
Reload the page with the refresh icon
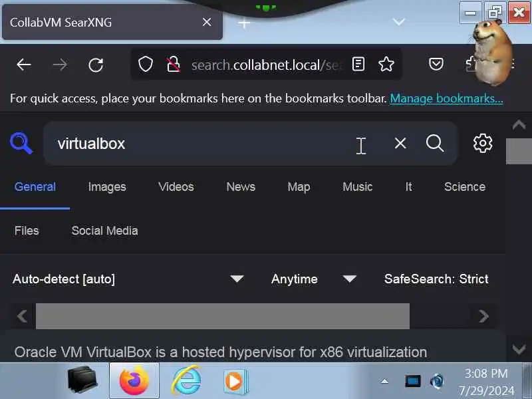[96, 65]
